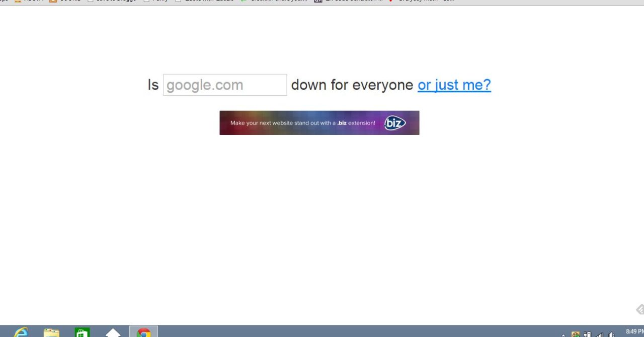Show hidden tray icons arrow
This screenshot has width=644, height=337.
coord(563,335)
